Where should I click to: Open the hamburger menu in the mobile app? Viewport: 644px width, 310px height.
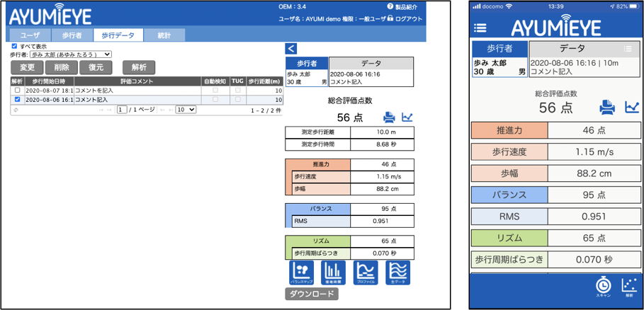tap(480, 28)
